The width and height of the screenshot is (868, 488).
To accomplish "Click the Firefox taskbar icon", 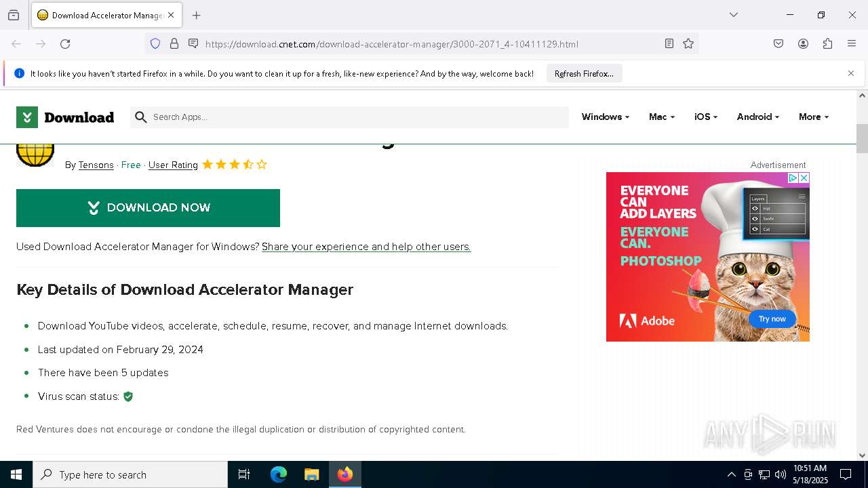I will pos(345,474).
